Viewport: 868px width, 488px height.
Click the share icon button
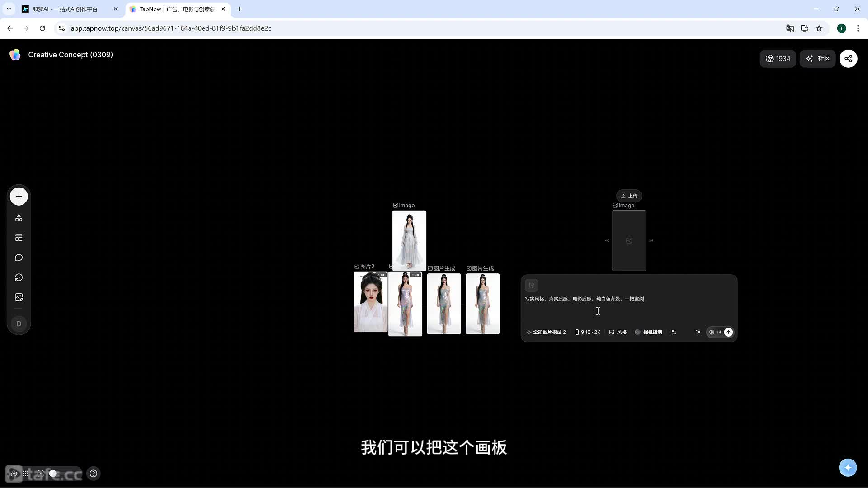(848, 59)
